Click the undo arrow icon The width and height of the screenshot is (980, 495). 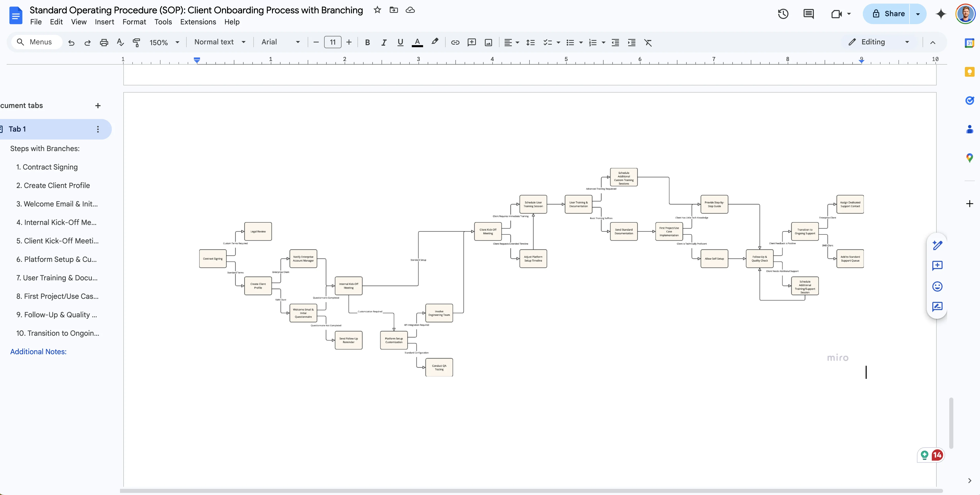coord(71,43)
